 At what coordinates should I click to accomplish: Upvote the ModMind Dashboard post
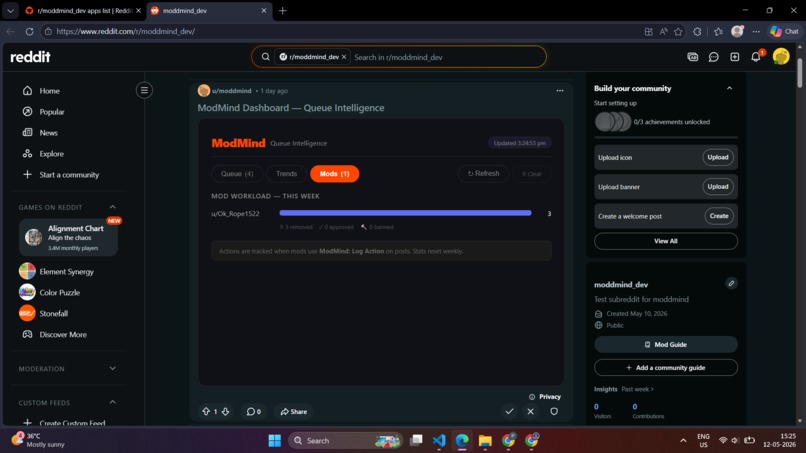tap(206, 411)
